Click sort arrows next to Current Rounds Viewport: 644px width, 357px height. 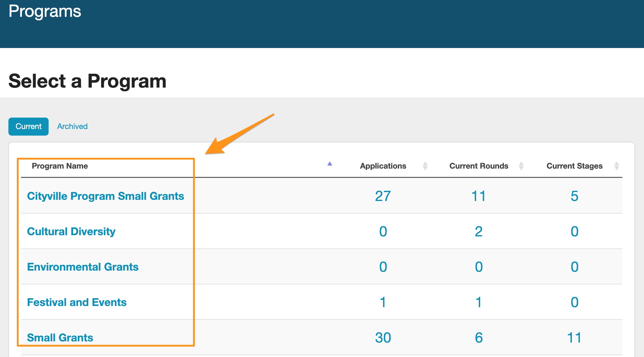click(x=521, y=166)
